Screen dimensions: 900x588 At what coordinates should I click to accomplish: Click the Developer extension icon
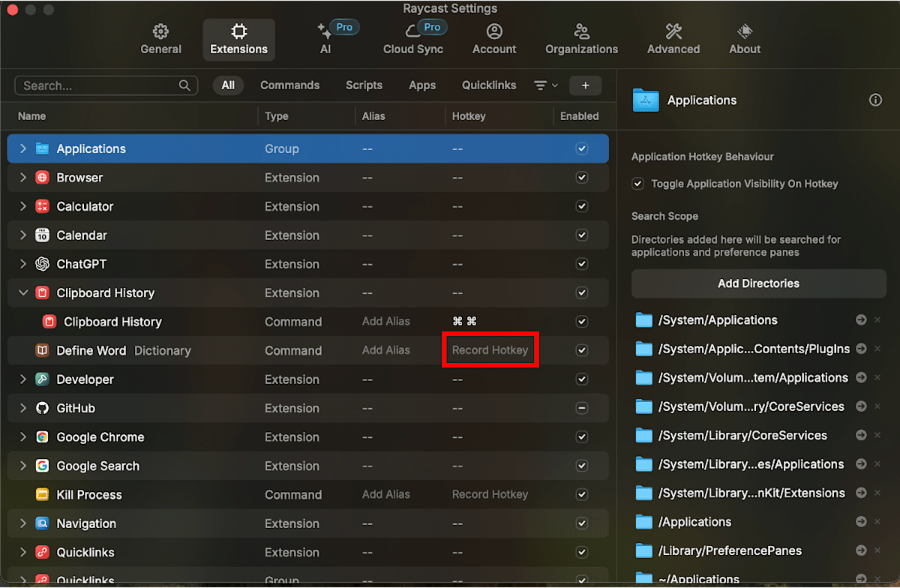pyautogui.click(x=42, y=379)
